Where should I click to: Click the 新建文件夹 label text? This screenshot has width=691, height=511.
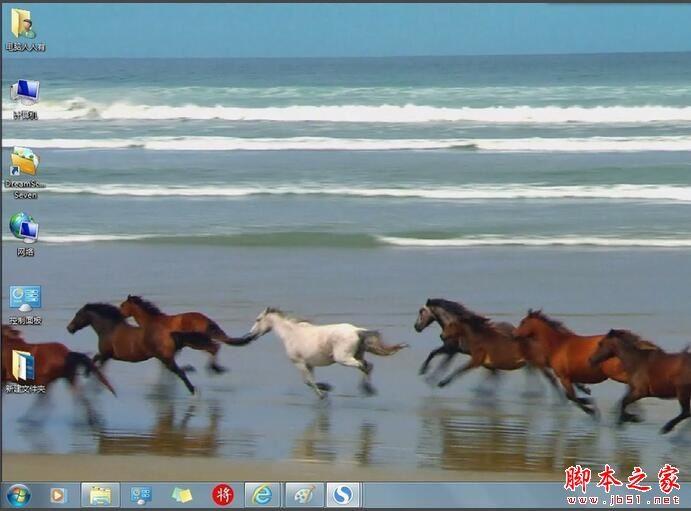click(25, 388)
